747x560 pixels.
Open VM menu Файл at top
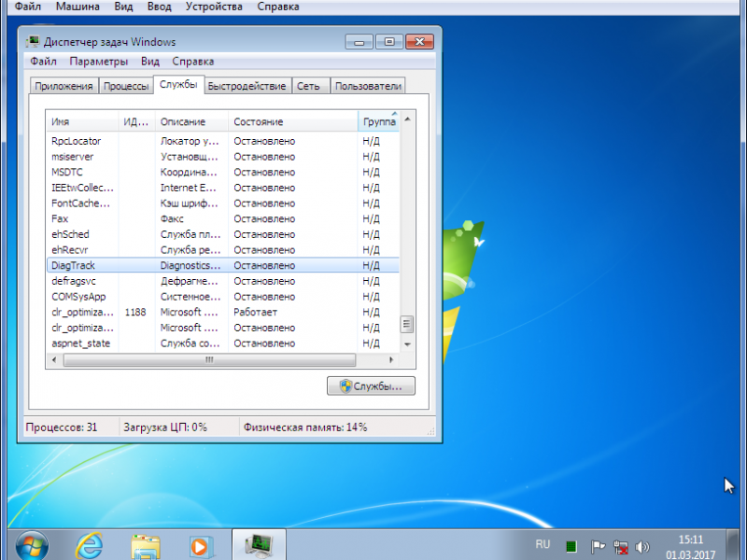(28, 7)
